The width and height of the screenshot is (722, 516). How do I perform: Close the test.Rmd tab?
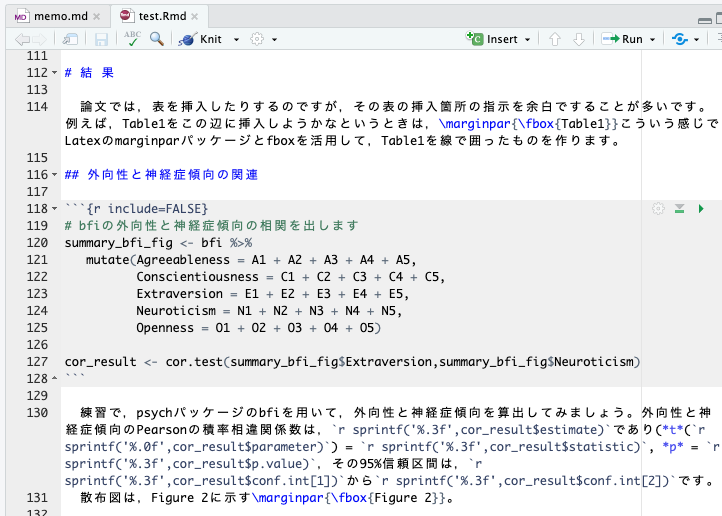[x=194, y=17]
